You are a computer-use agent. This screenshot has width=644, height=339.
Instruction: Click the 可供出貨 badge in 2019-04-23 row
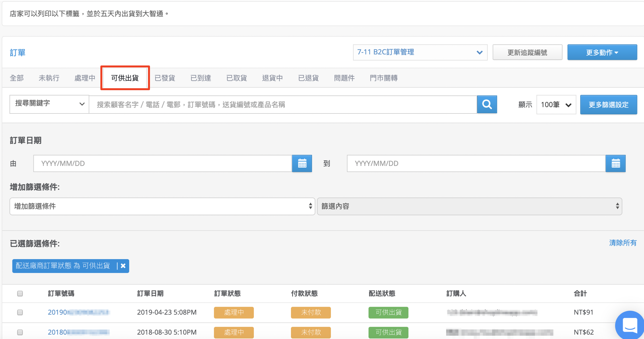pyautogui.click(x=388, y=312)
